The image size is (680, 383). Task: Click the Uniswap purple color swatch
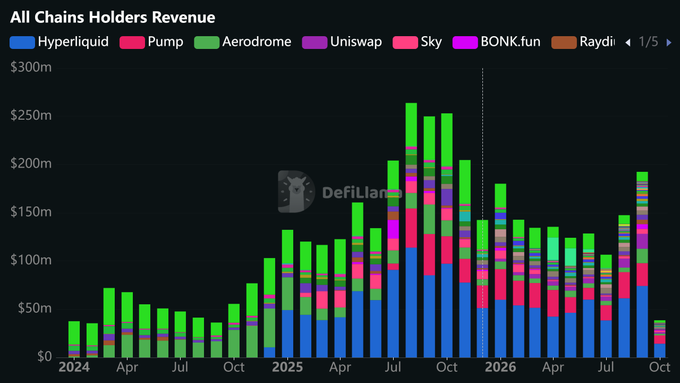315,43
